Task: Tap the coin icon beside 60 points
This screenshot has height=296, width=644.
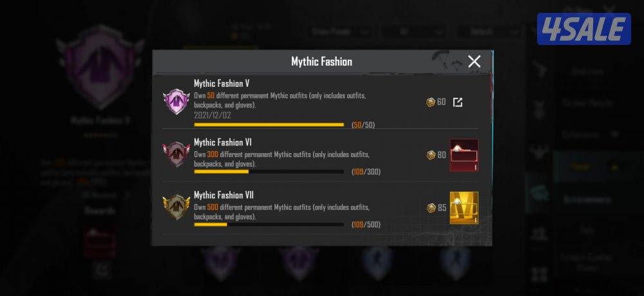Action: point(430,102)
